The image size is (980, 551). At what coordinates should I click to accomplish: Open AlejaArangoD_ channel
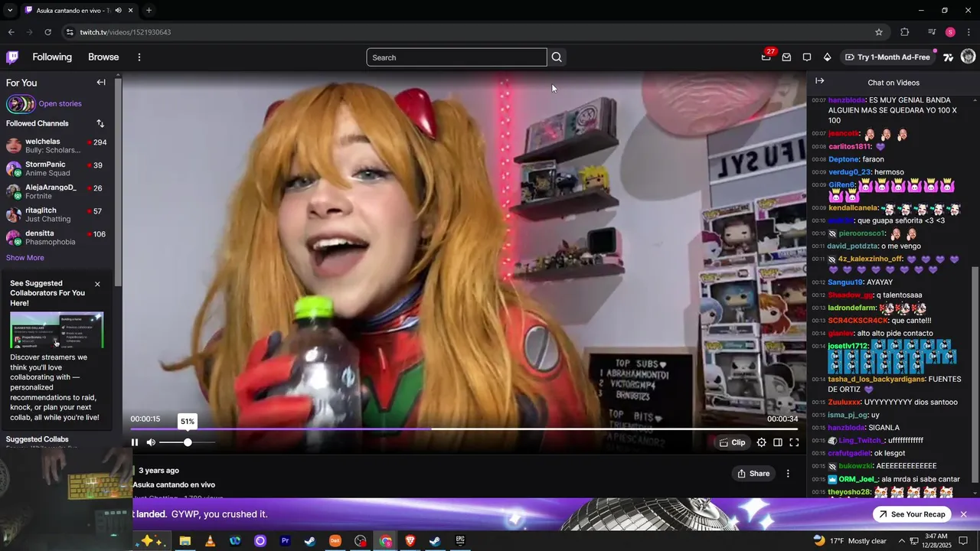coord(57,191)
